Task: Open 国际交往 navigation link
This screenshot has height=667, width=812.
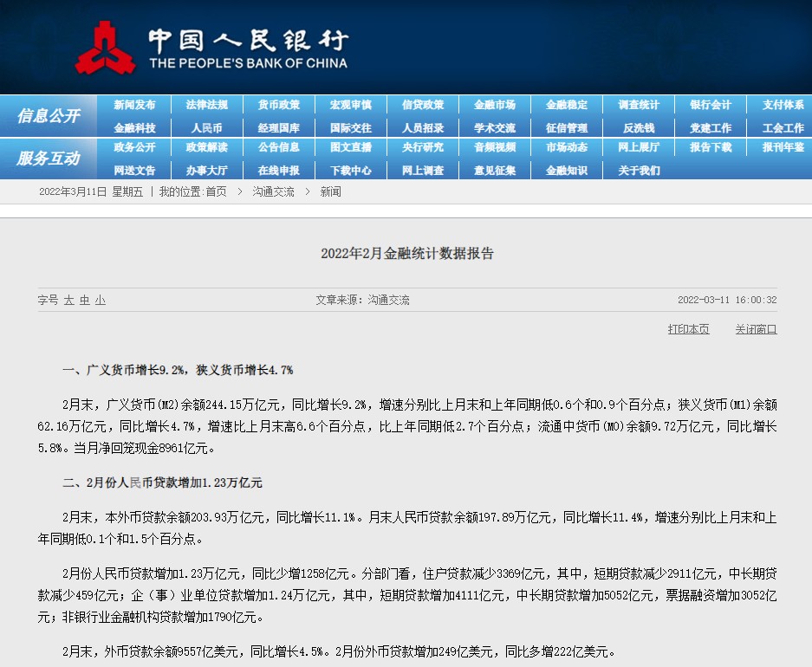Action: 351,128
